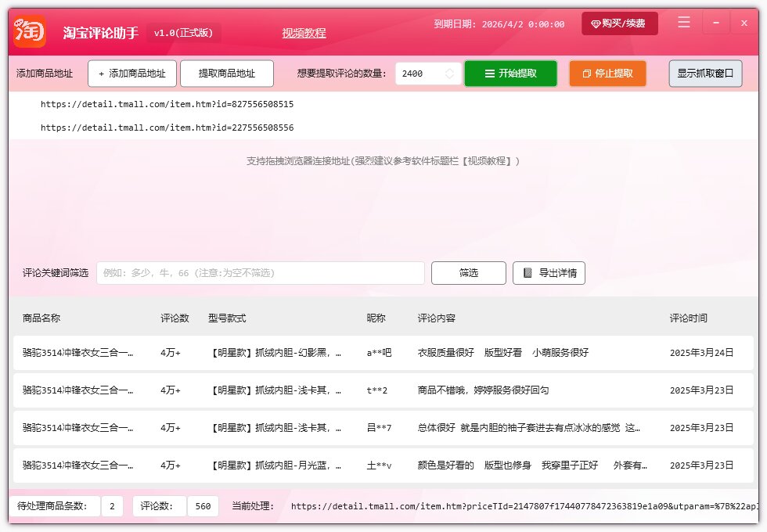Select URL ending in id=227556508556
The image size is (767, 532).
pyautogui.click(x=167, y=128)
